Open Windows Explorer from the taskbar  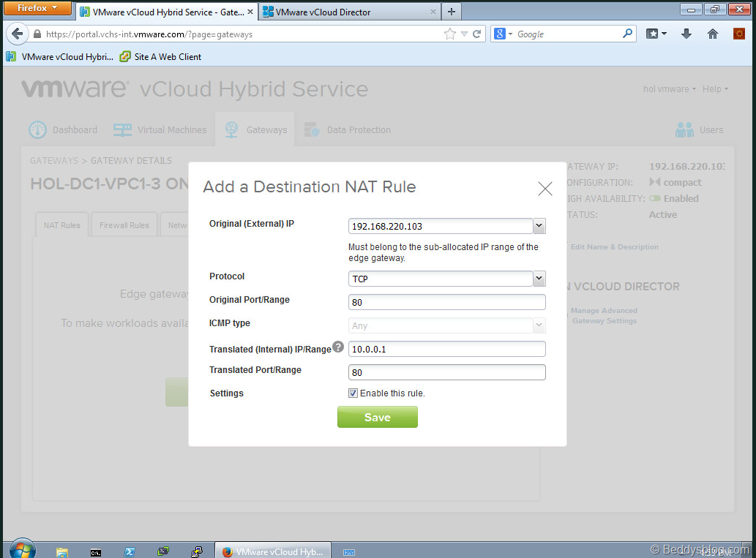[x=61, y=551]
